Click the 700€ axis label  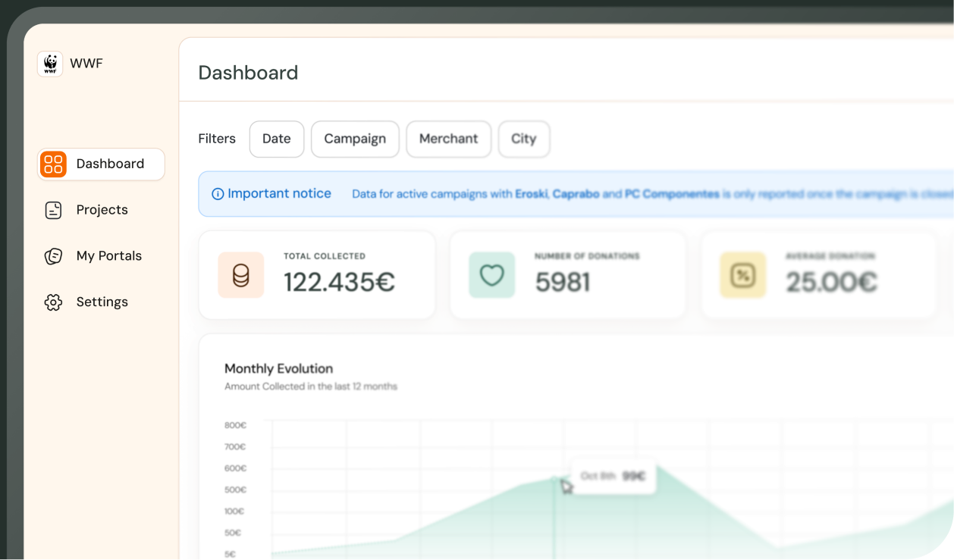(235, 447)
